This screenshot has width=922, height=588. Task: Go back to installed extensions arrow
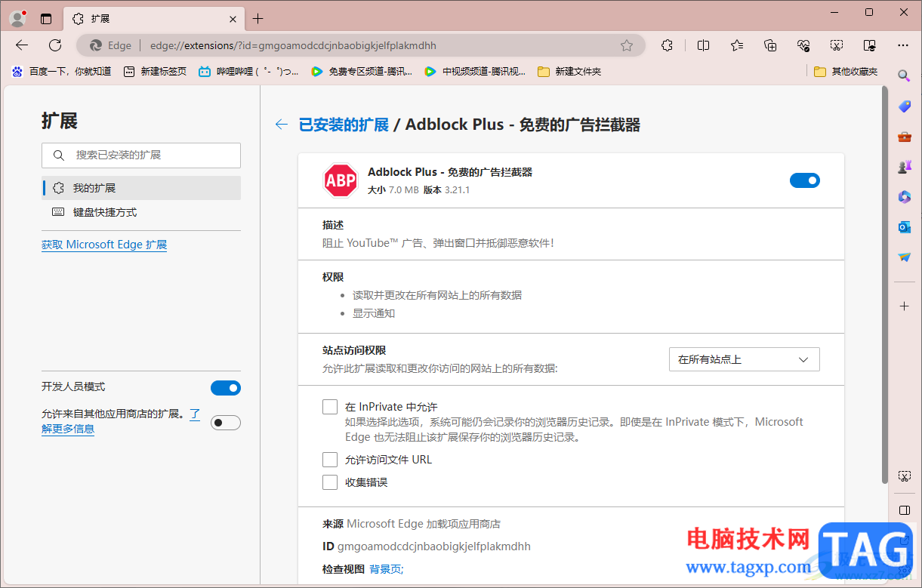(282, 125)
